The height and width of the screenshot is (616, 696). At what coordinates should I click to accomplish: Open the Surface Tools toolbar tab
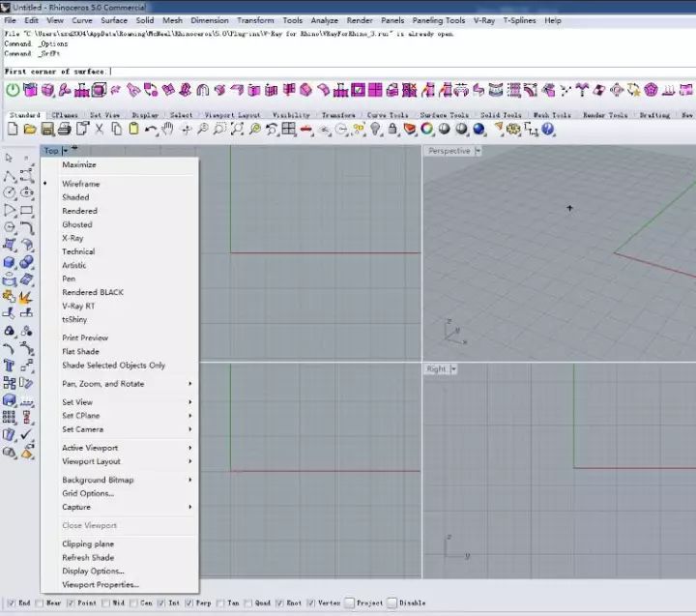443,115
